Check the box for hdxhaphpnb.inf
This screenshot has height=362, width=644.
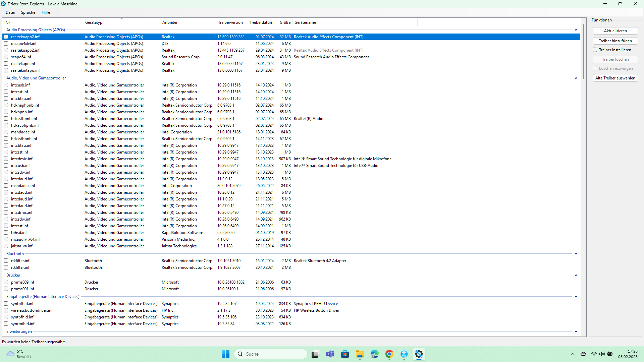(6, 105)
